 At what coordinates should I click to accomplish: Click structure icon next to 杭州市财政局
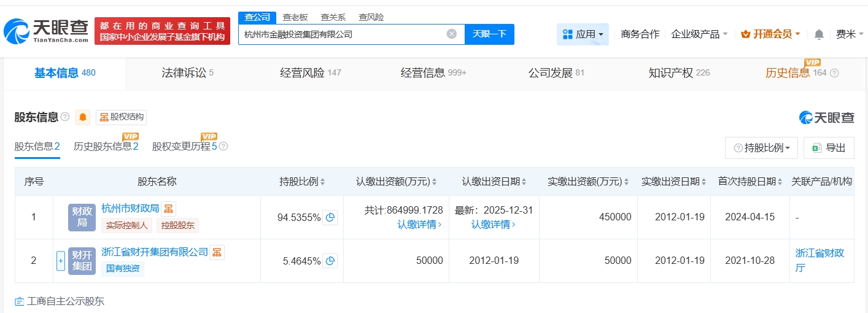tap(169, 209)
